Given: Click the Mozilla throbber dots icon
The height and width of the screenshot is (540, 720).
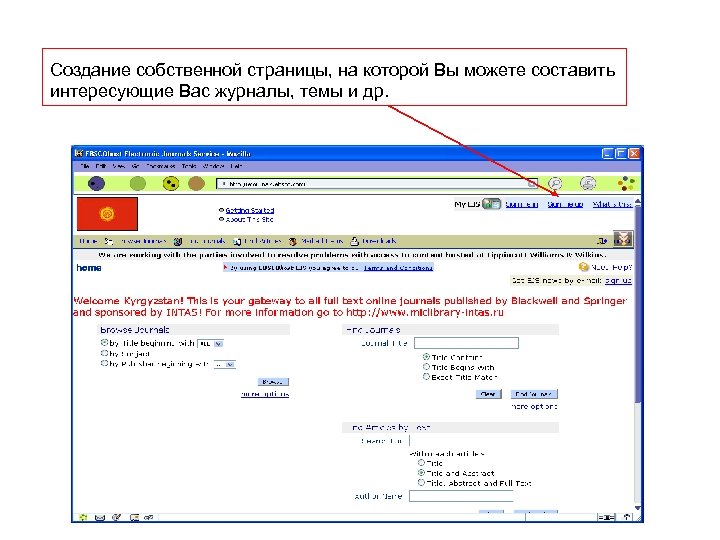Looking at the screenshot, I should pos(626,184).
